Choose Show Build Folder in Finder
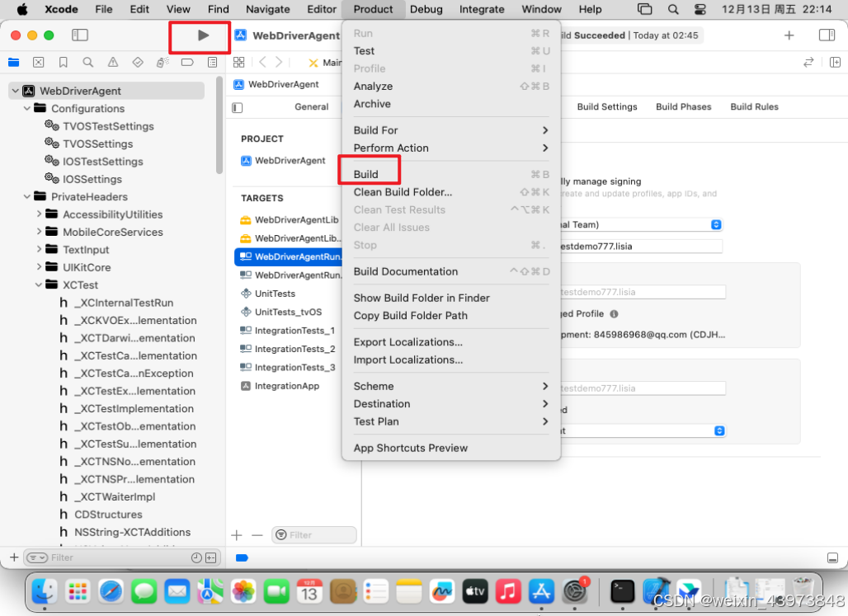The height and width of the screenshot is (616, 848). (451, 298)
